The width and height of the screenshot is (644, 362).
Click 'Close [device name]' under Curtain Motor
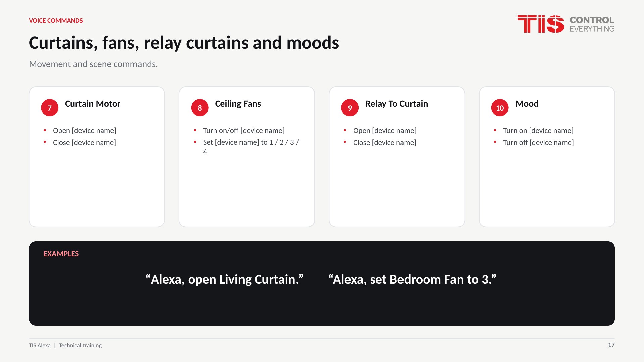(x=85, y=143)
